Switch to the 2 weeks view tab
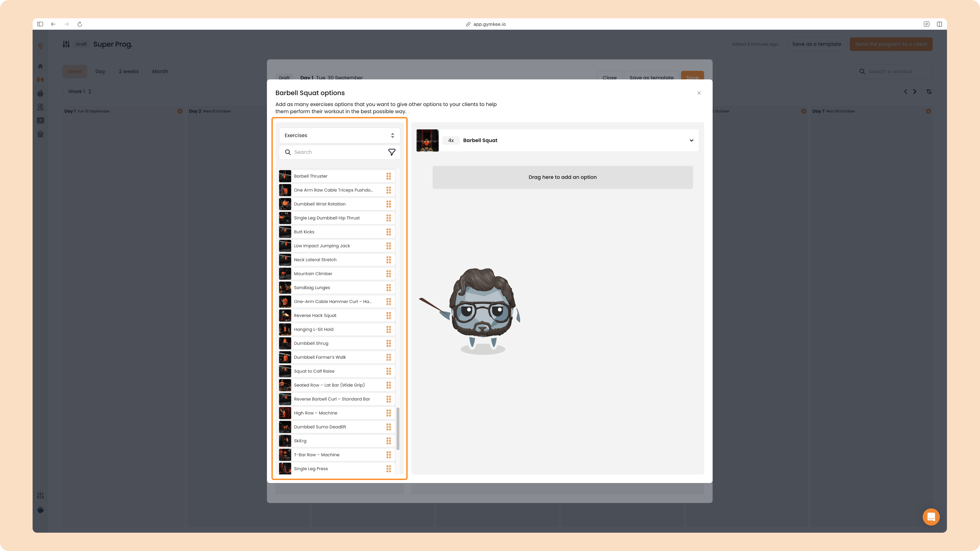This screenshot has height=551, width=980. (129, 71)
